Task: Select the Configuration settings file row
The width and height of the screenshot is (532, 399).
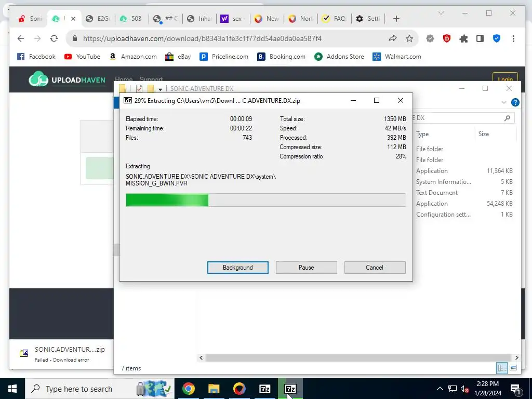Action: (x=464, y=215)
